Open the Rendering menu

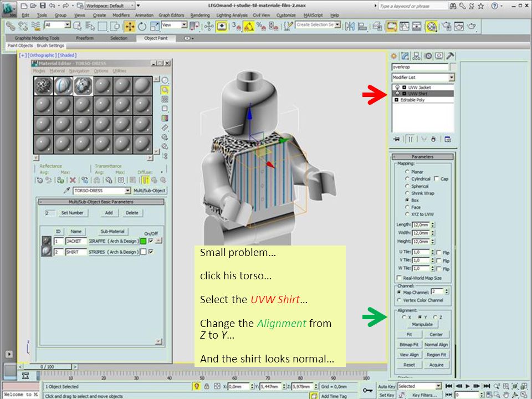[x=200, y=16]
